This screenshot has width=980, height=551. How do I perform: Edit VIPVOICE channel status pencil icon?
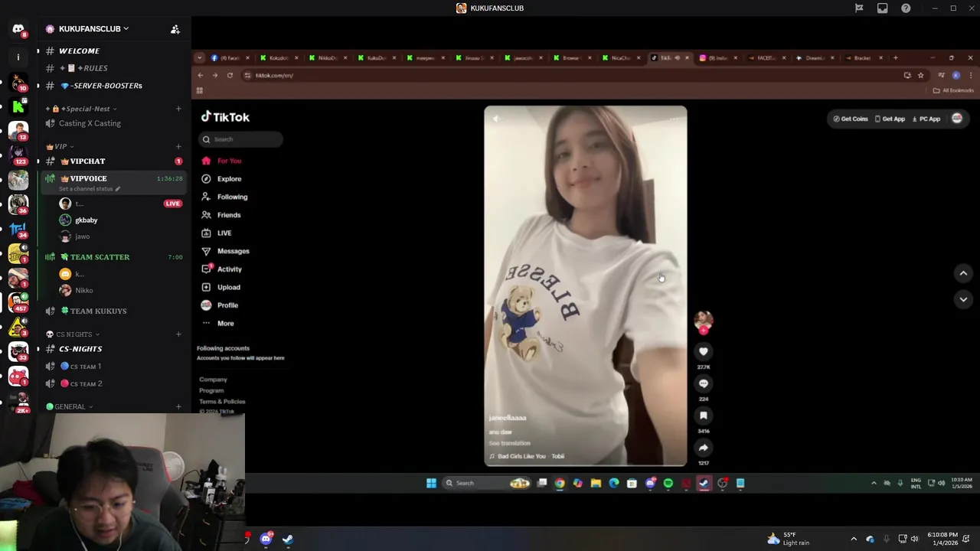point(117,189)
